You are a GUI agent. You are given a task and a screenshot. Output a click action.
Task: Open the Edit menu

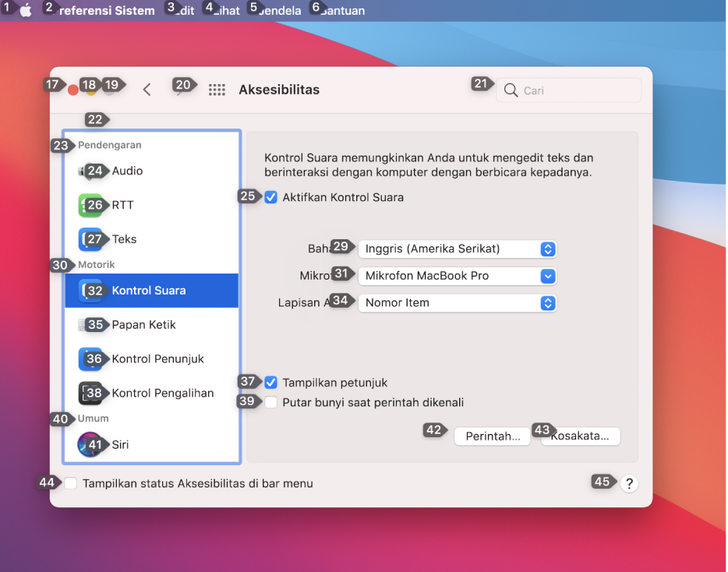click(x=182, y=10)
